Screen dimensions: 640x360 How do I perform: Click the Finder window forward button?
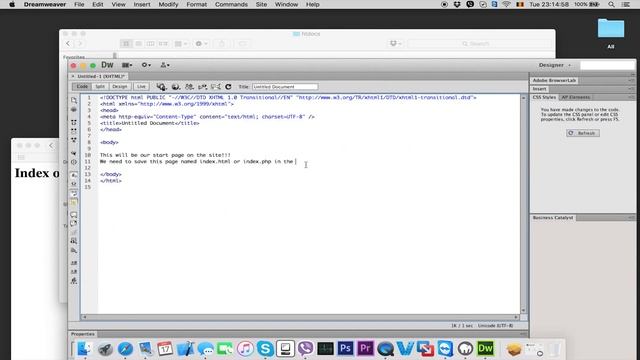(80, 43)
